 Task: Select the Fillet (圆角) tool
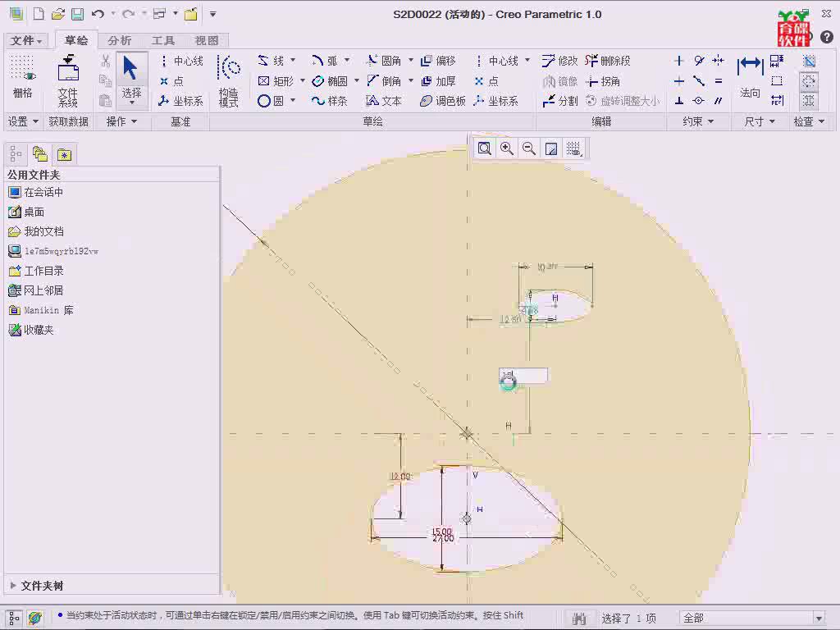tap(384, 61)
